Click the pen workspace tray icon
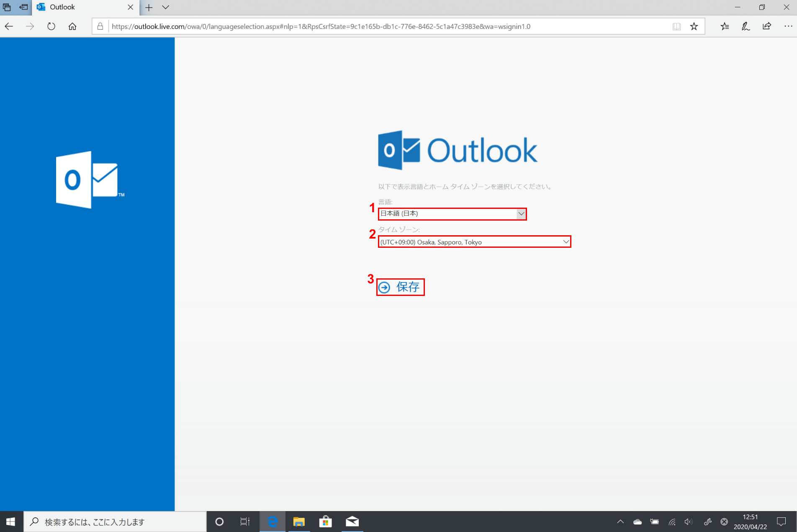 click(x=707, y=522)
